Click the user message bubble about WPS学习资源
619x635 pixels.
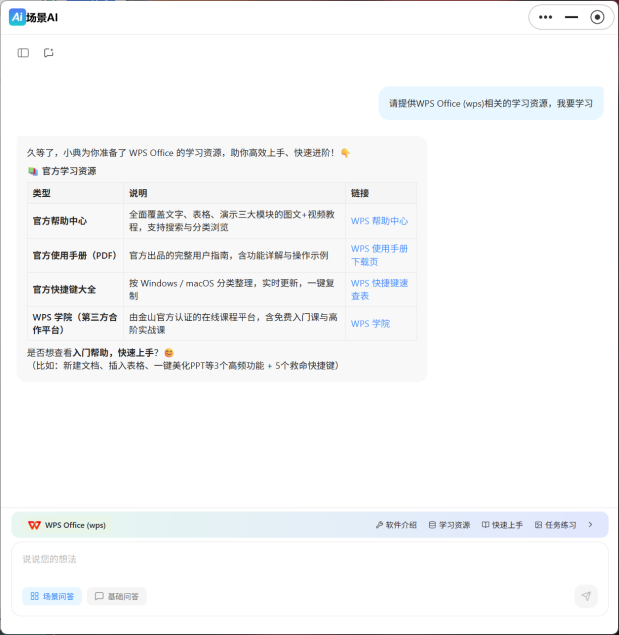point(491,103)
